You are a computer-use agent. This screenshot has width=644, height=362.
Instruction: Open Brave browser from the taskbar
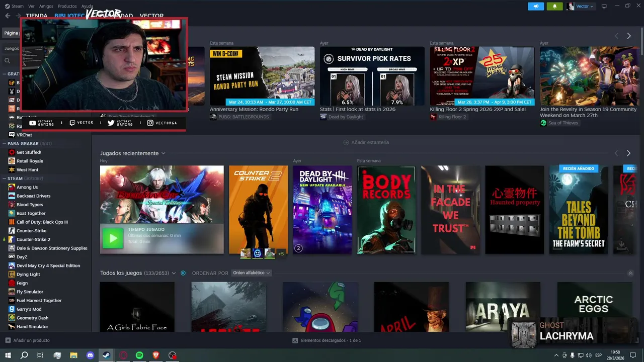(155, 355)
